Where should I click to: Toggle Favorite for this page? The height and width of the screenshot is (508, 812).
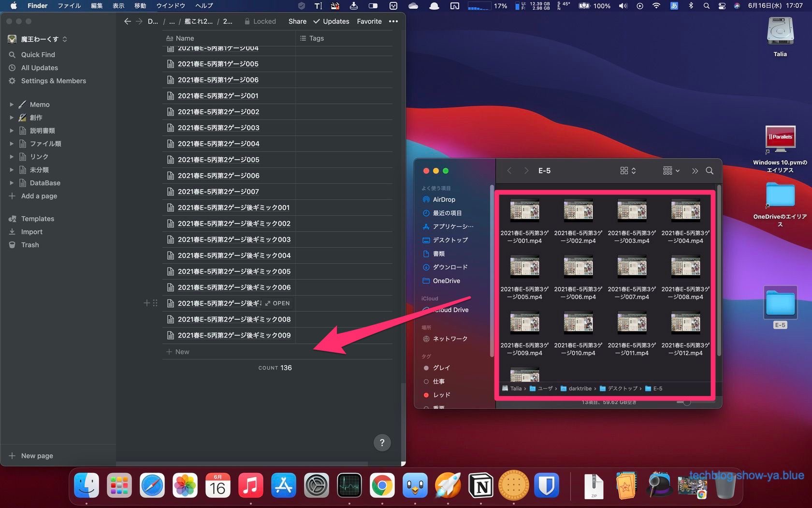pyautogui.click(x=369, y=21)
